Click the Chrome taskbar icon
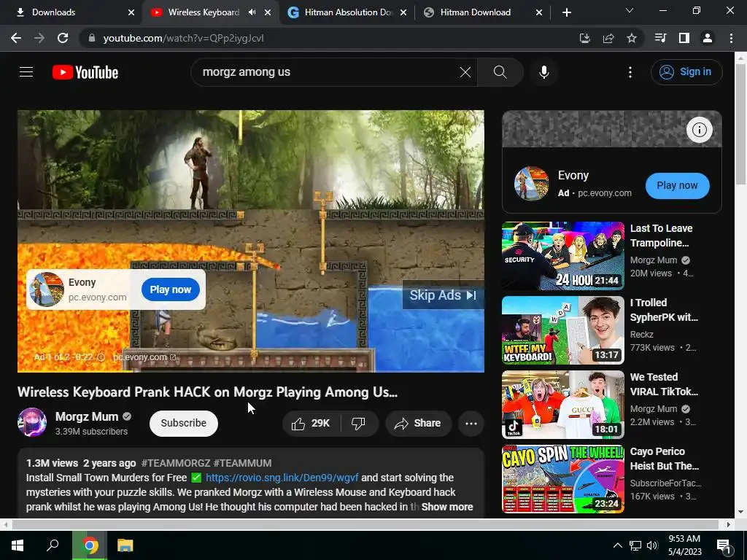The width and height of the screenshot is (747, 560). click(90, 545)
